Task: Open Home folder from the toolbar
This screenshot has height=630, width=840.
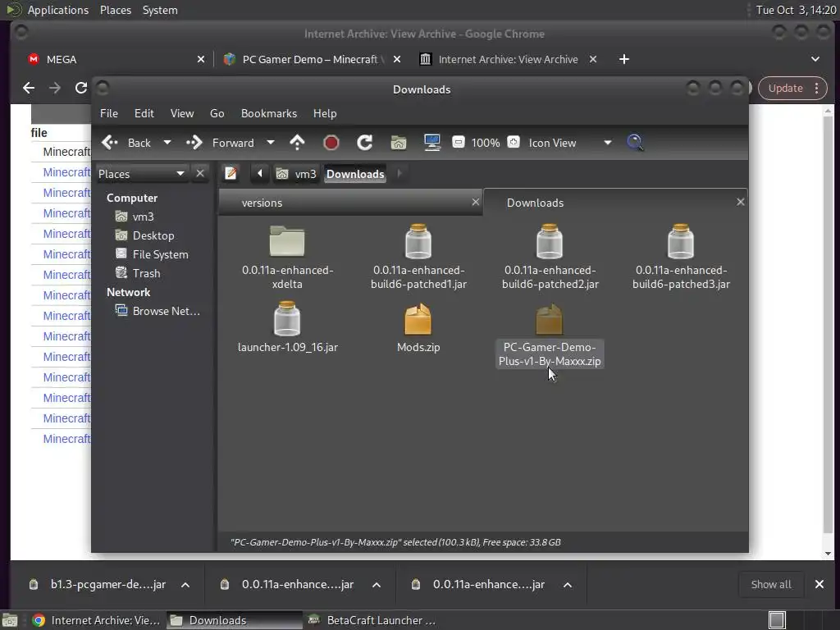Action: pyautogui.click(x=399, y=143)
